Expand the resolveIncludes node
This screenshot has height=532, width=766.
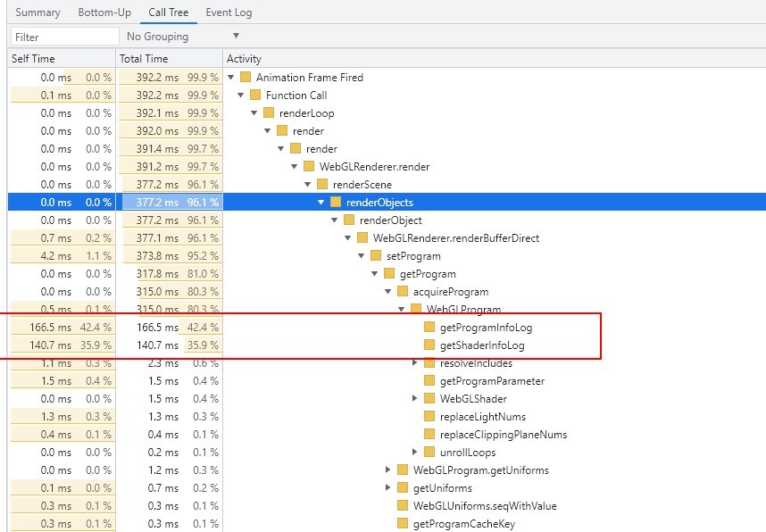[415, 363]
